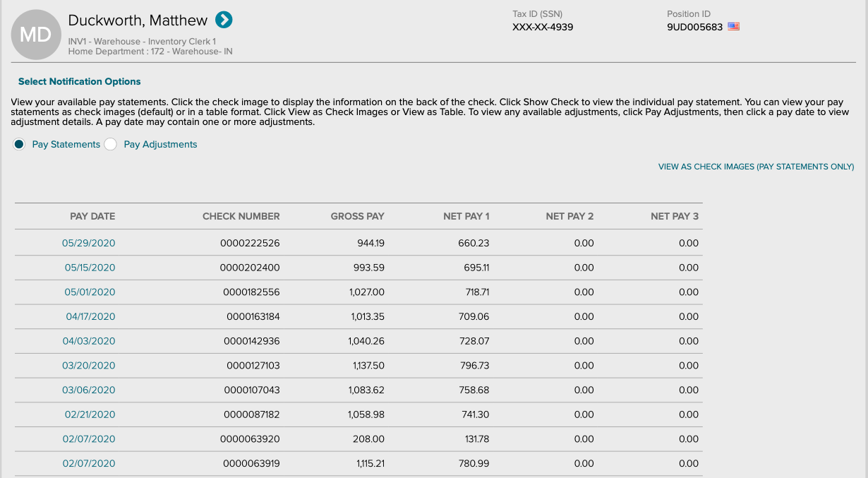The image size is (868, 478).
Task: Open Select Notification Options
Action: coord(79,81)
